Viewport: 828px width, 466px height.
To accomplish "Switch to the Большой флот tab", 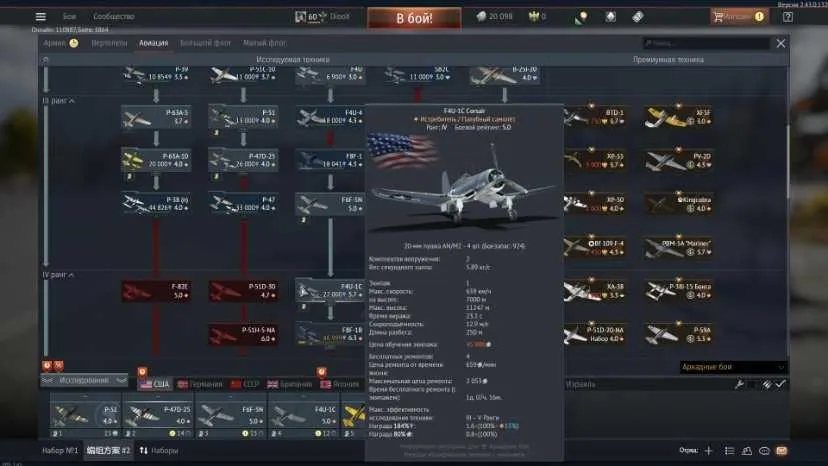I will point(205,43).
